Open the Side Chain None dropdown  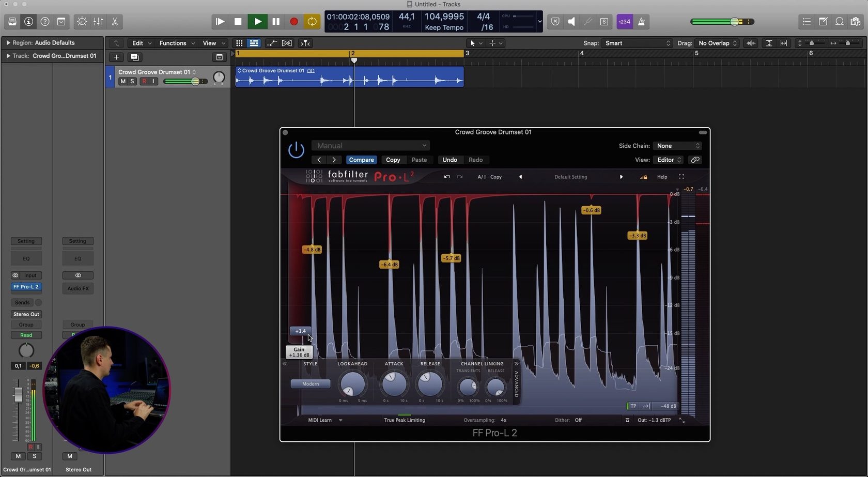(677, 146)
